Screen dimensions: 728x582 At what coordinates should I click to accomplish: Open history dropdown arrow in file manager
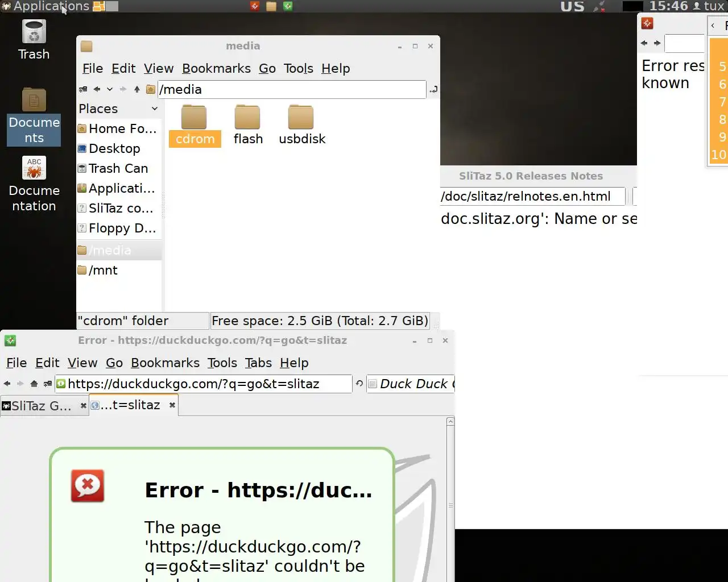pos(110,89)
